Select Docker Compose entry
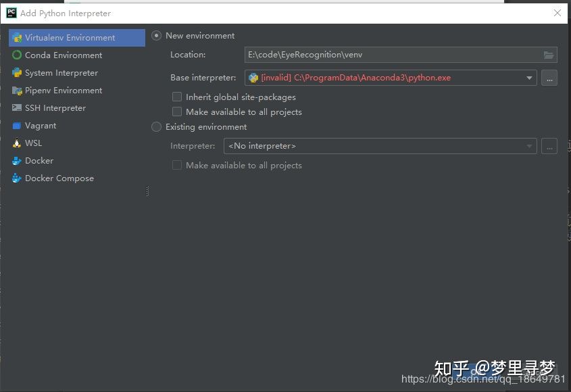Screen dimensions: 571x392 (77, 178)
